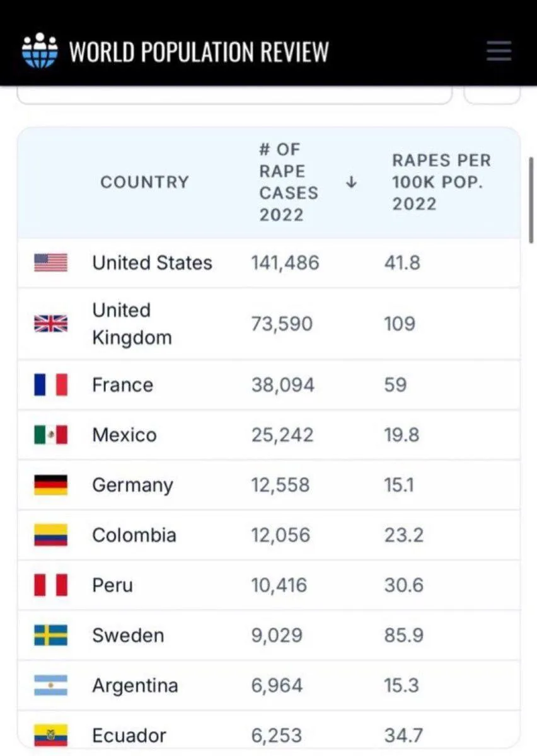Click the France flag icon

(50, 384)
